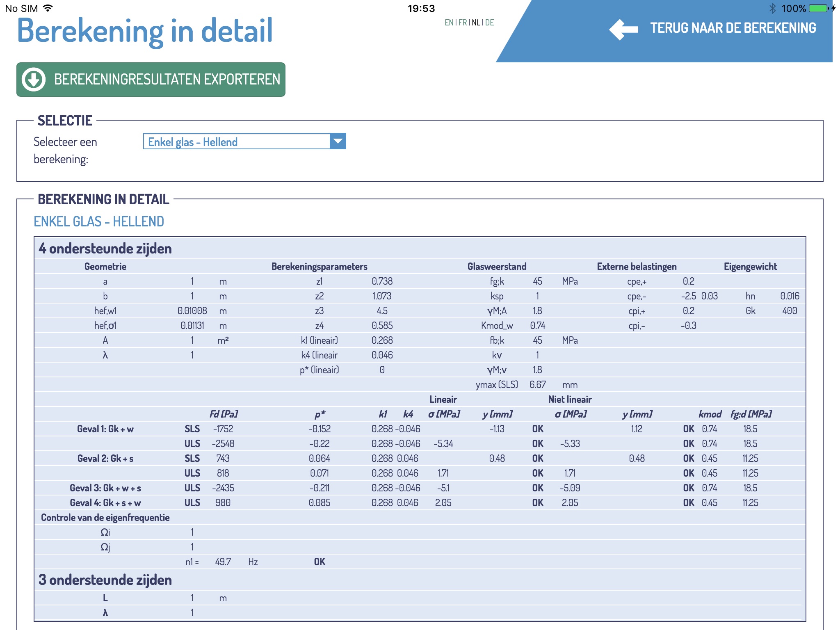Select the 3 ondersteunde zijden heading
The height and width of the screenshot is (630, 840).
(105, 580)
